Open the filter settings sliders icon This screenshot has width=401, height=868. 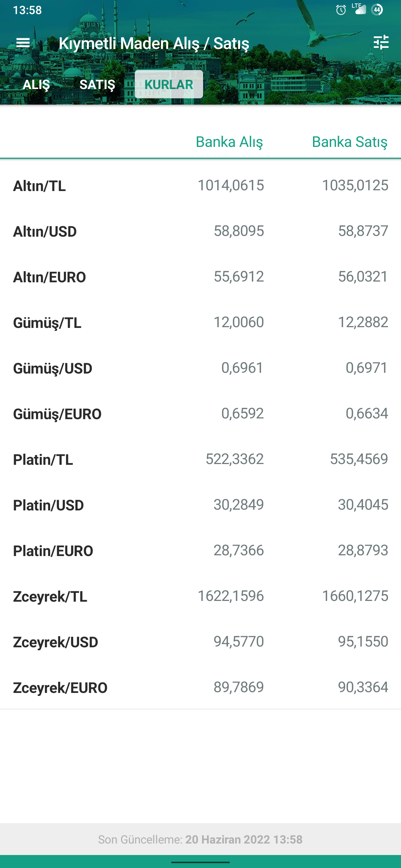(381, 42)
